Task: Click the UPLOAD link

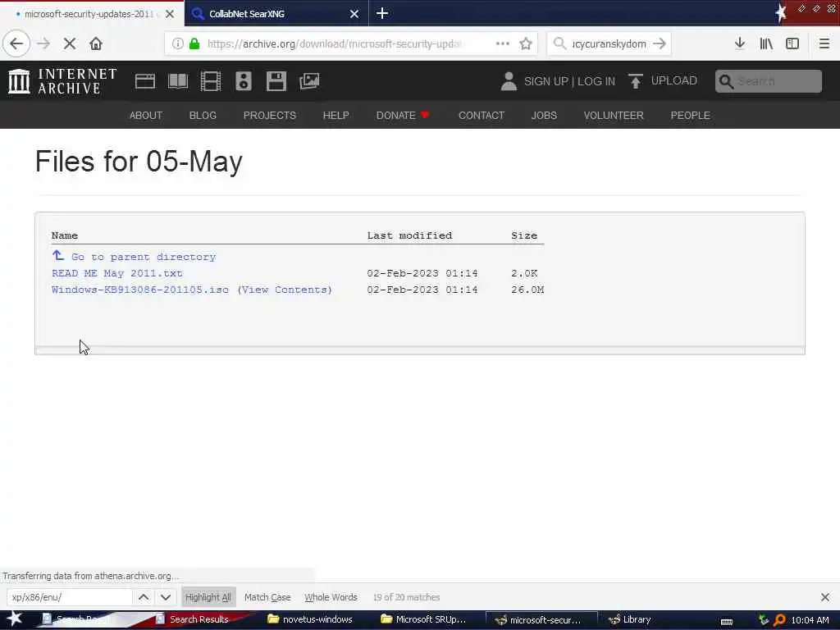Action: tap(674, 80)
